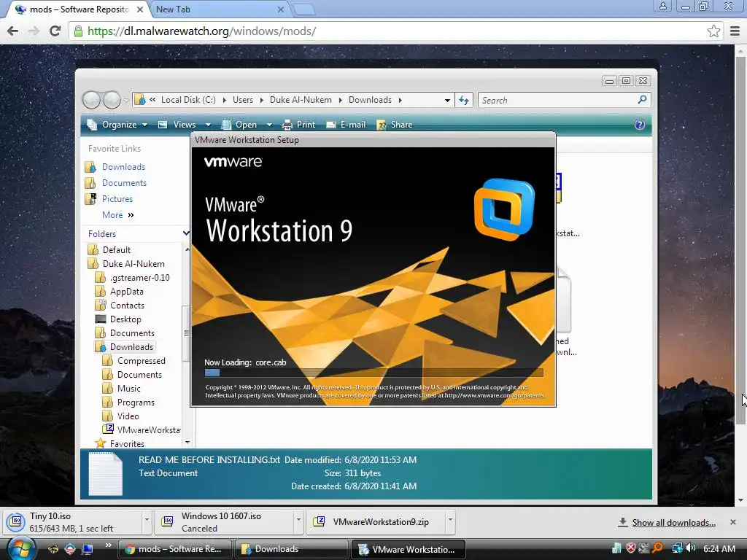Click the Share toolbar button

pyautogui.click(x=395, y=125)
